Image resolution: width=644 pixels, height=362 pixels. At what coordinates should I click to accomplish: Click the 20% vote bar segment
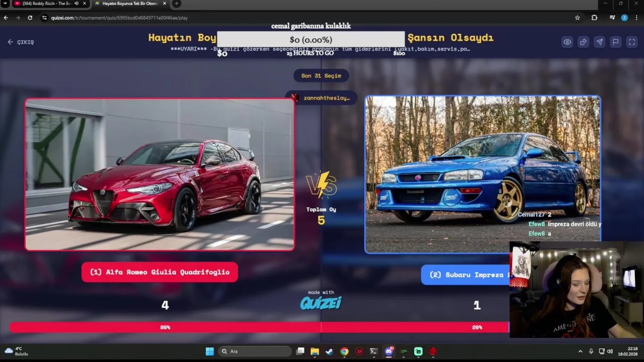tap(415, 327)
